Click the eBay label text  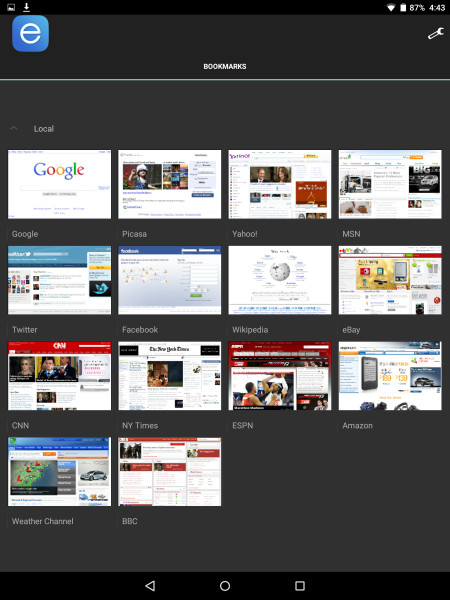[x=351, y=330]
